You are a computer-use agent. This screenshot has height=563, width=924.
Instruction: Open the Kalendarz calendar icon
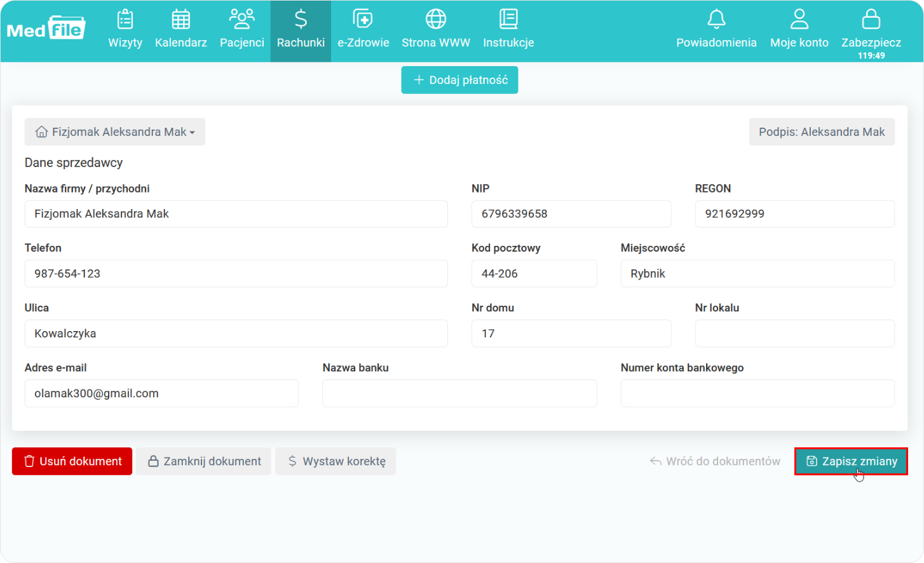click(181, 20)
